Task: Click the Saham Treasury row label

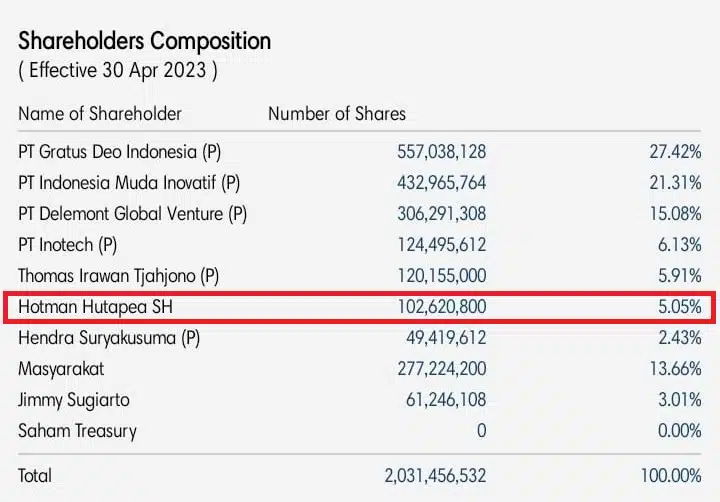Action: (78, 431)
